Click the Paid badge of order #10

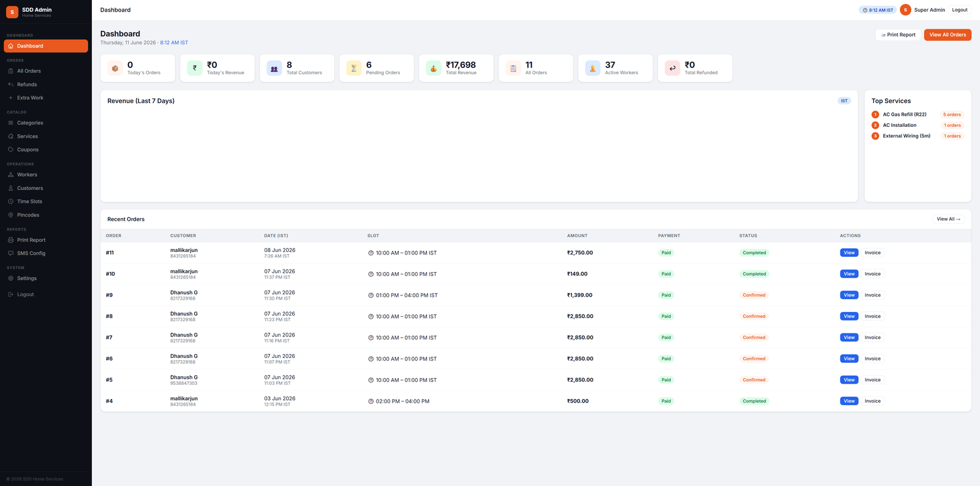666,274
